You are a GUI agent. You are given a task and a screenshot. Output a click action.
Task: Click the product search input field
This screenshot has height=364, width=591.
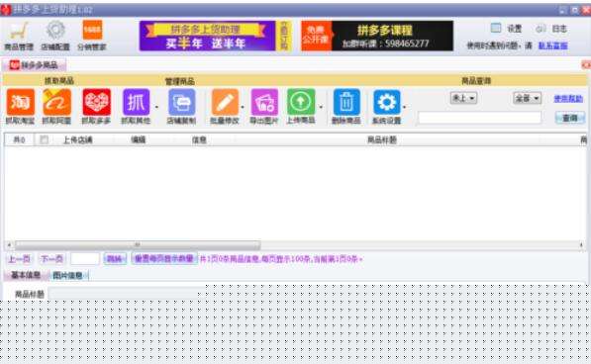(x=480, y=118)
